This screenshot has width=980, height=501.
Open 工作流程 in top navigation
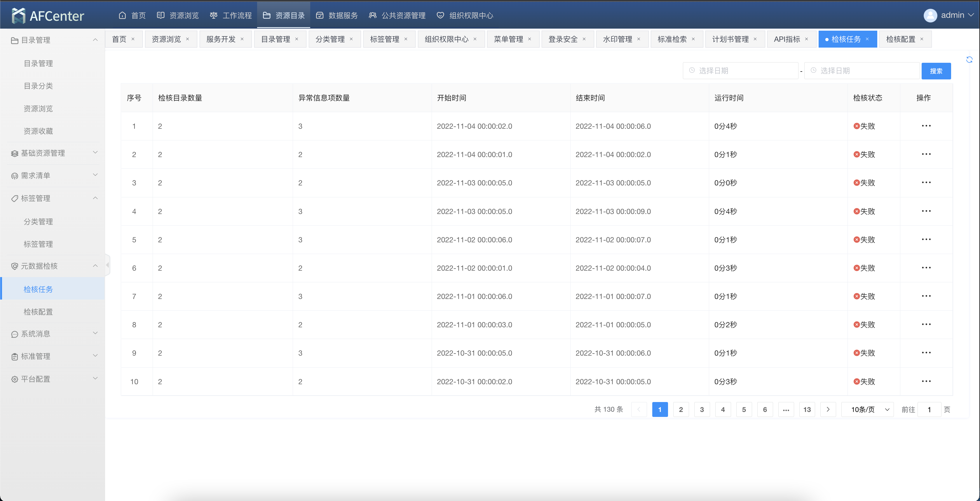coord(231,15)
